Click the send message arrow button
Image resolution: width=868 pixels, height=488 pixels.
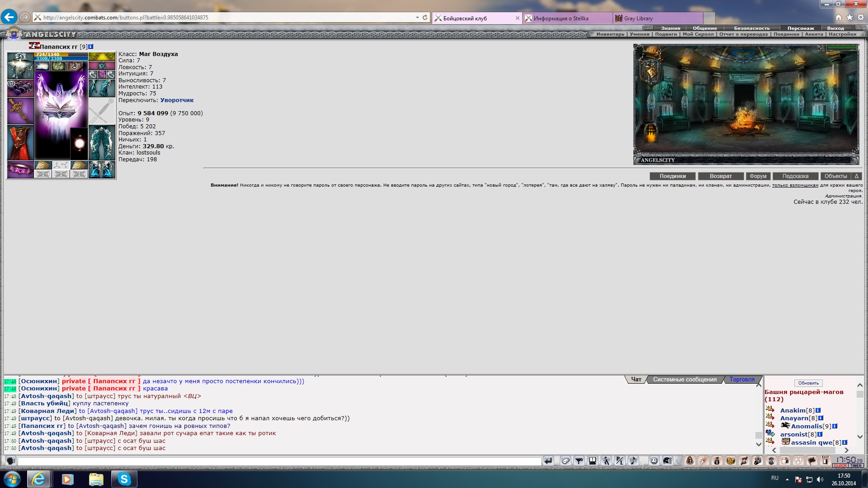click(548, 461)
